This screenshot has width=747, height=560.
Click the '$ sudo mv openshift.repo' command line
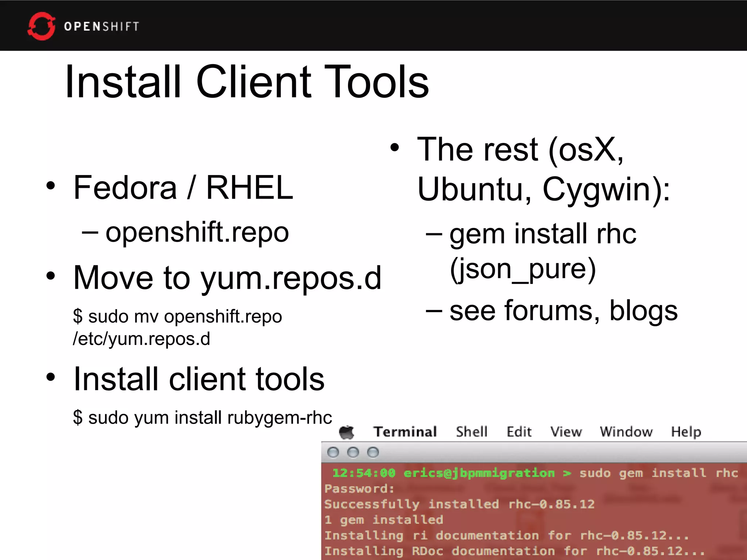pos(177,316)
